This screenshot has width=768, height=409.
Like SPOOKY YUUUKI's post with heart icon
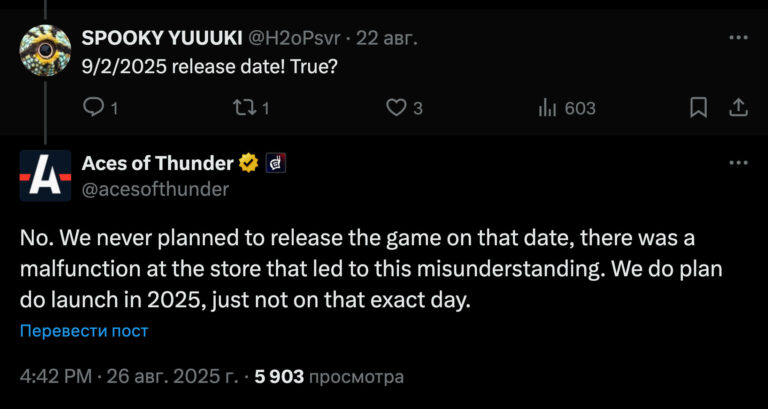[397, 107]
